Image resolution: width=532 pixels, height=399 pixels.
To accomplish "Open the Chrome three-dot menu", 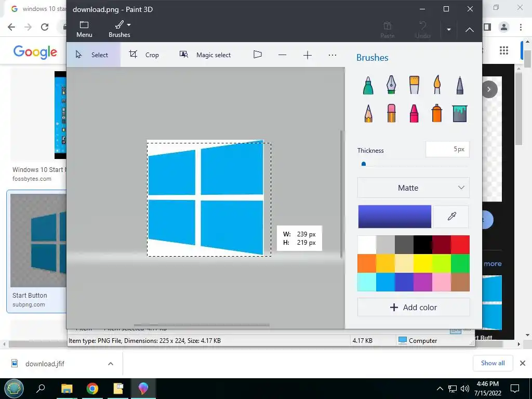I will (521, 27).
